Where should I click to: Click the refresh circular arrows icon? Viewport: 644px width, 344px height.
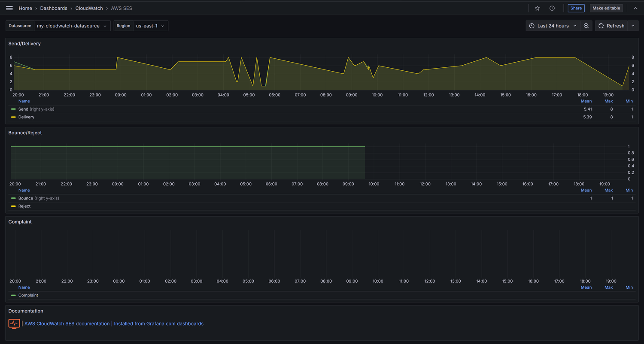(x=601, y=26)
